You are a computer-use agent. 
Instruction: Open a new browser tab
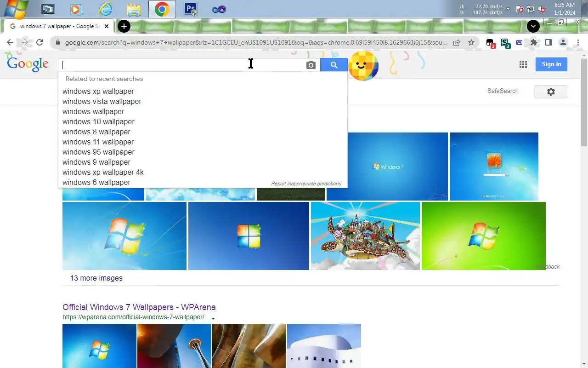click(124, 26)
